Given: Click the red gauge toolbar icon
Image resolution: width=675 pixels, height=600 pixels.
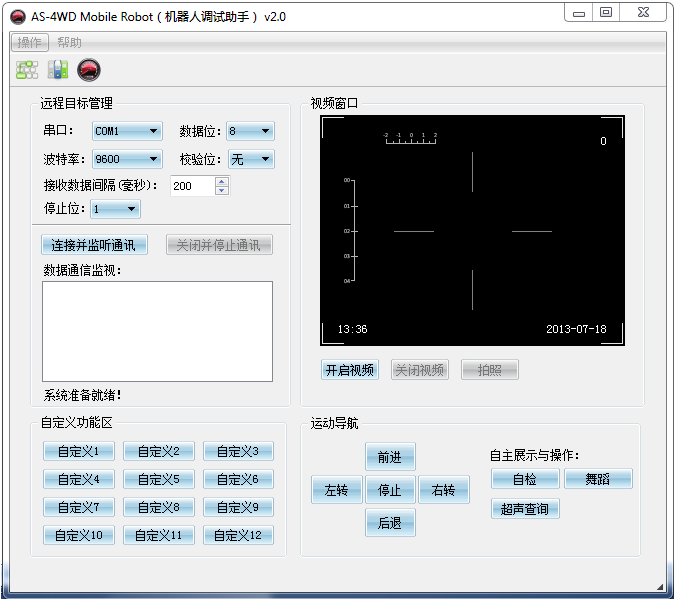Looking at the screenshot, I should click(89, 70).
